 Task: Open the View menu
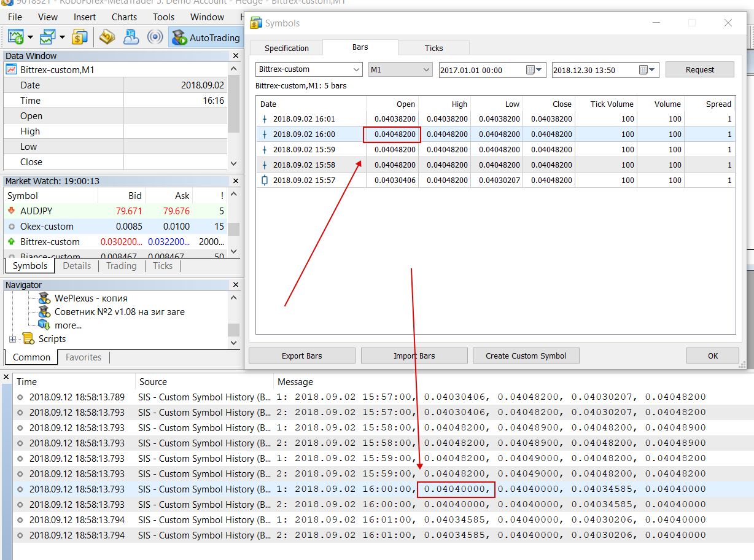coord(48,17)
